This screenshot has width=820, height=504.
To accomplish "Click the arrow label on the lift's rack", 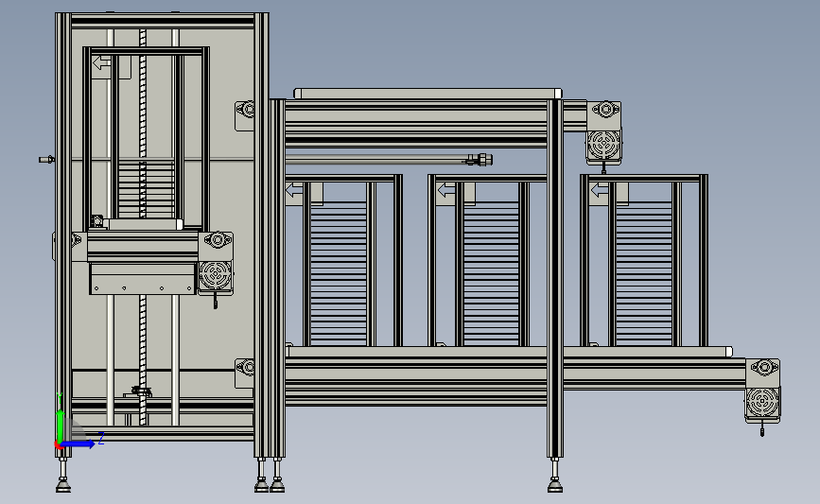I will (101, 63).
